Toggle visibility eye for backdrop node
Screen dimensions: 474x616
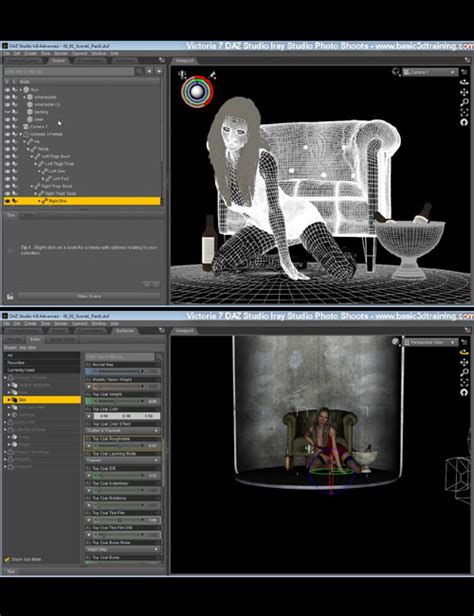point(7,112)
